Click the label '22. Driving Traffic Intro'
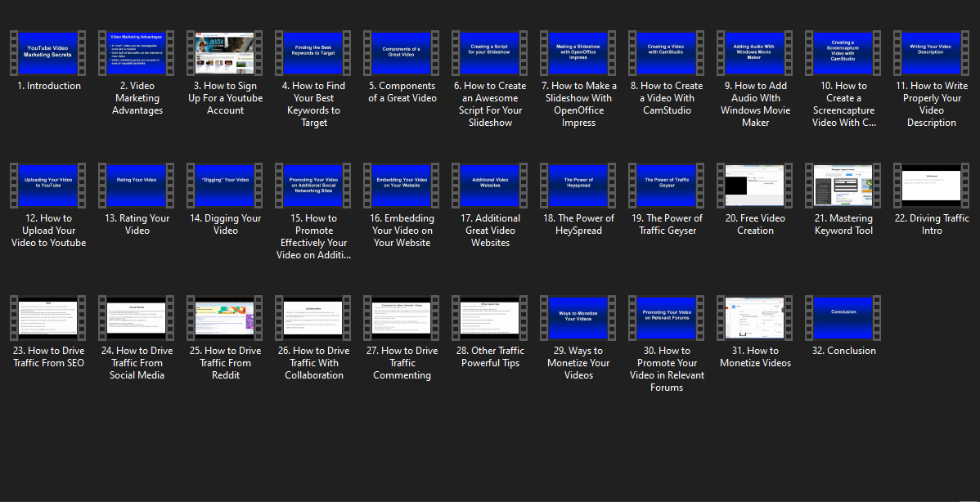This screenshot has width=980, height=502. tap(932, 224)
